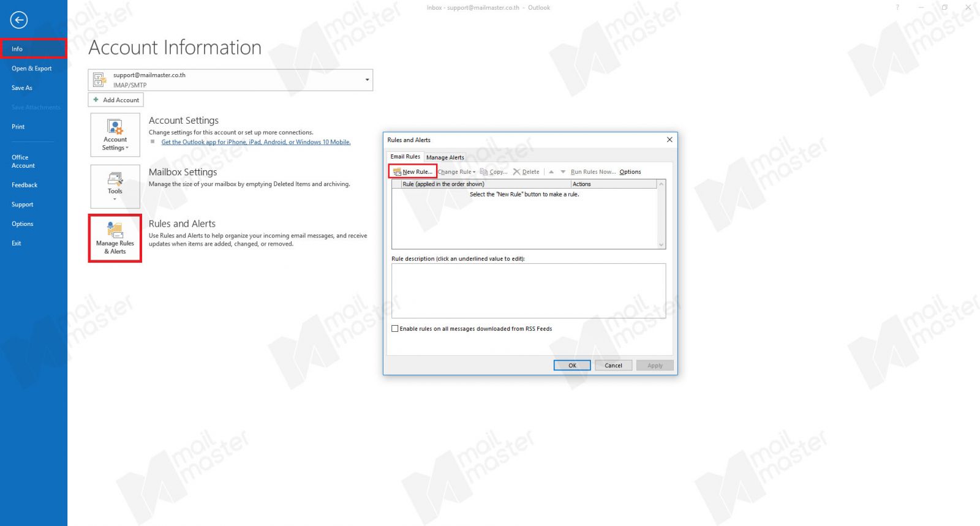Switch to the Email Rules tab

point(405,157)
